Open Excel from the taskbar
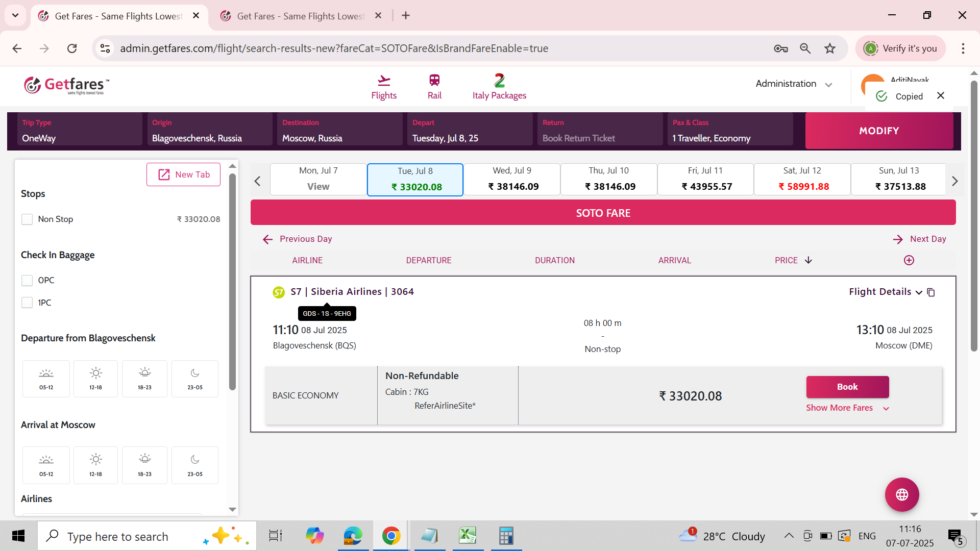 468,536
